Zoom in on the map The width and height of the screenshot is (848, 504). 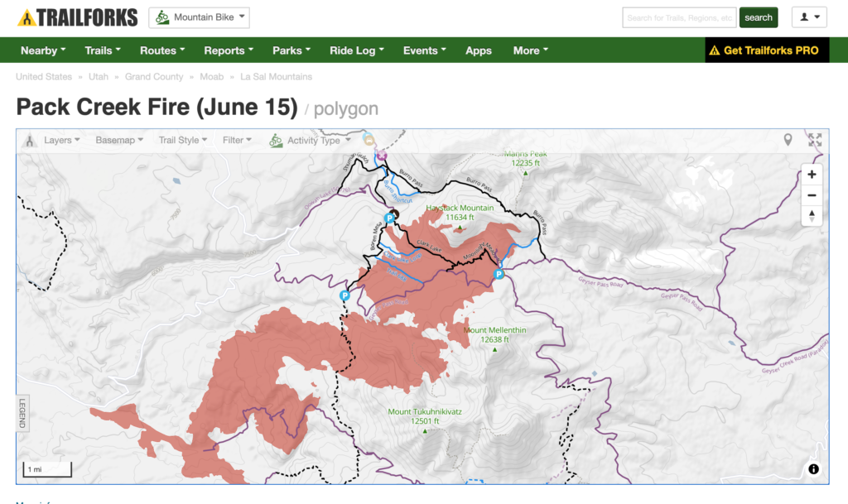[812, 175]
